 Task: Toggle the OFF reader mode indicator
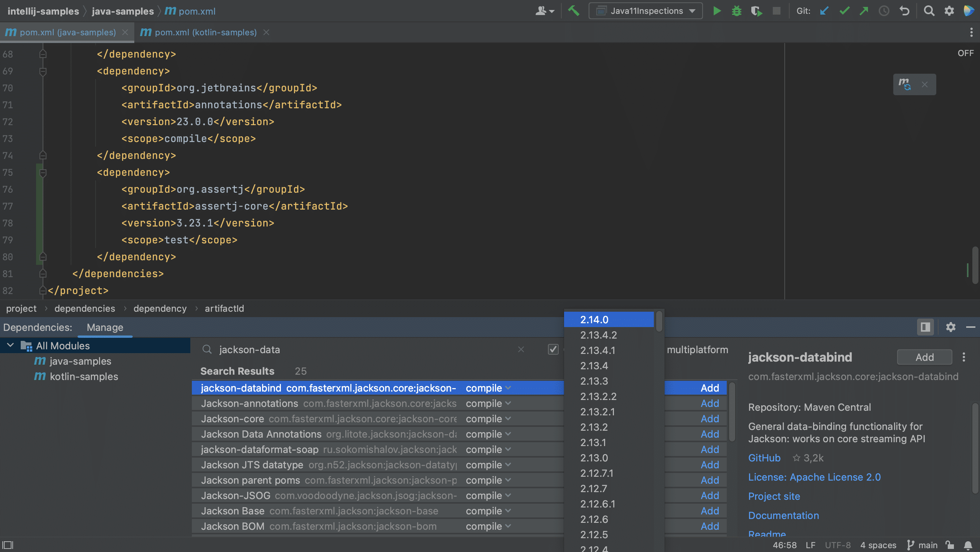pyautogui.click(x=965, y=53)
